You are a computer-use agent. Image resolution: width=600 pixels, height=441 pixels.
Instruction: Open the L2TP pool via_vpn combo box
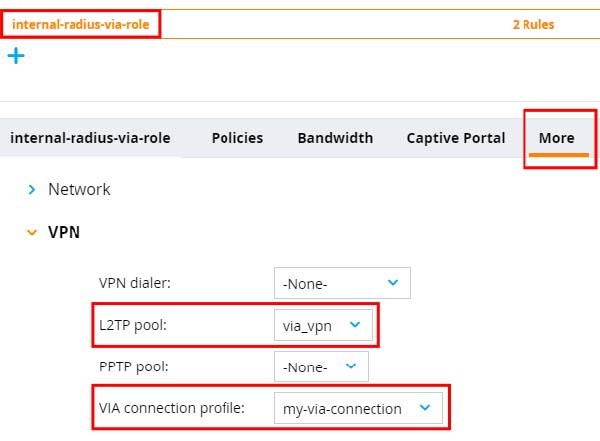323,325
